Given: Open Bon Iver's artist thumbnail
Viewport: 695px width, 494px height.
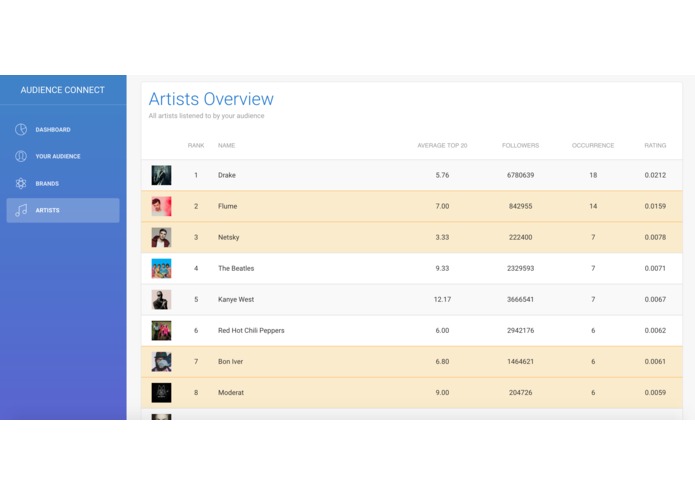Looking at the screenshot, I should pyautogui.click(x=161, y=362).
